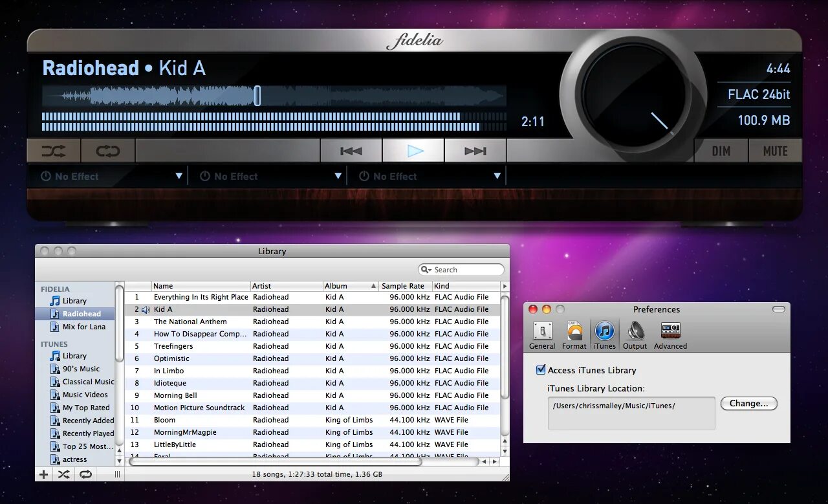The width and height of the screenshot is (828, 504).
Task: Toggle the MUTE button
Action: coord(775,151)
